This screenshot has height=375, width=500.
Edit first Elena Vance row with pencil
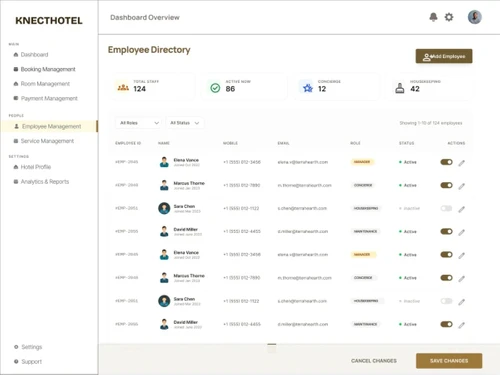[461, 163]
